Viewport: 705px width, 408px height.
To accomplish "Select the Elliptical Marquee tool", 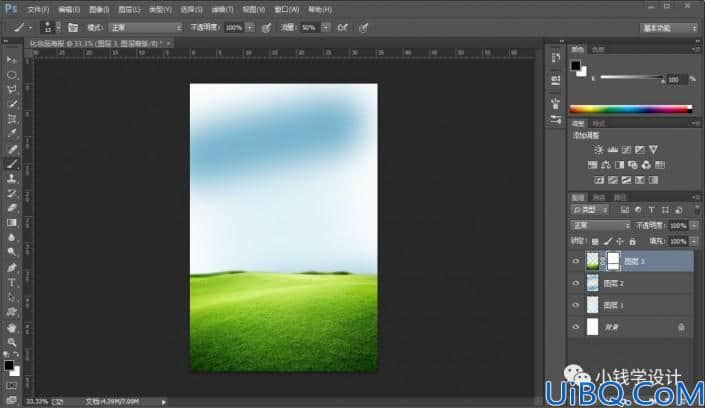I will pyautogui.click(x=12, y=75).
